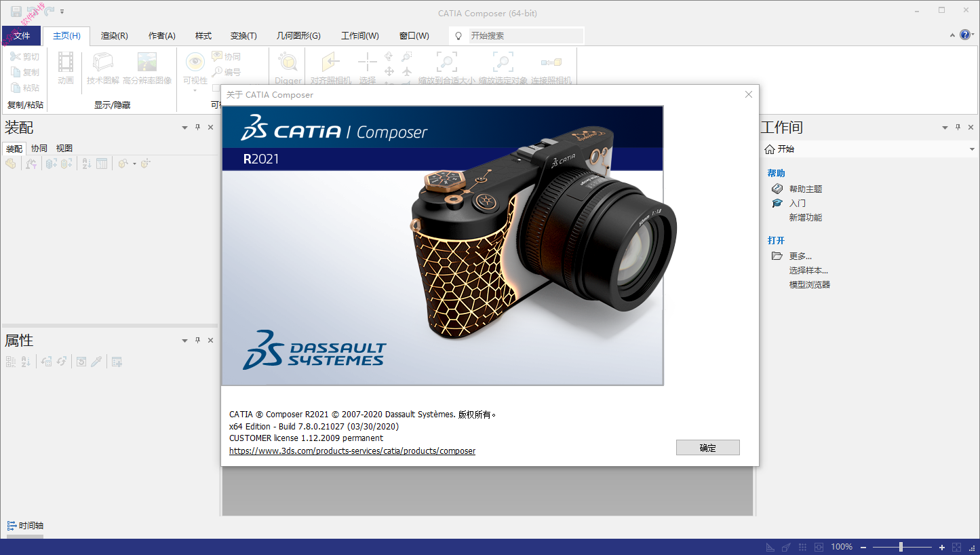The image size is (980, 555).
Task: Click the 可视性 eye icon
Action: point(195,63)
